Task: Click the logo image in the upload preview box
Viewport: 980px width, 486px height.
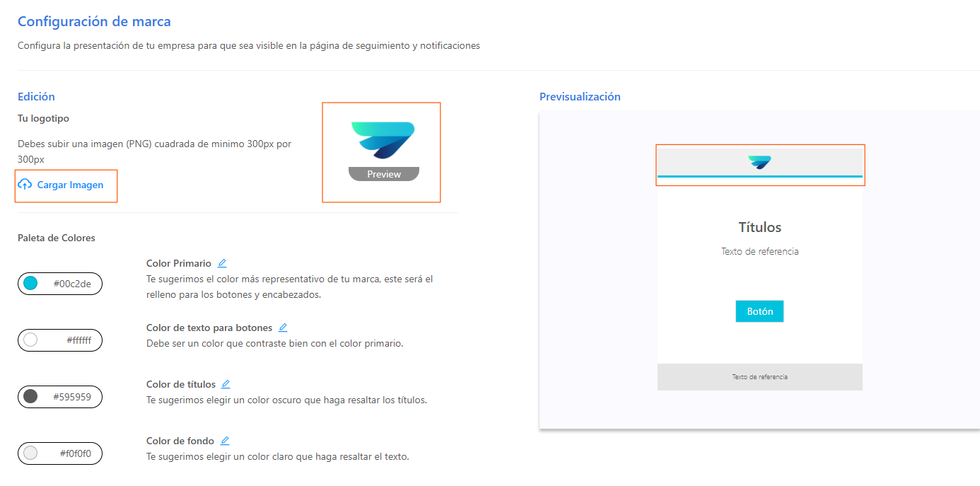Action: pos(383,140)
